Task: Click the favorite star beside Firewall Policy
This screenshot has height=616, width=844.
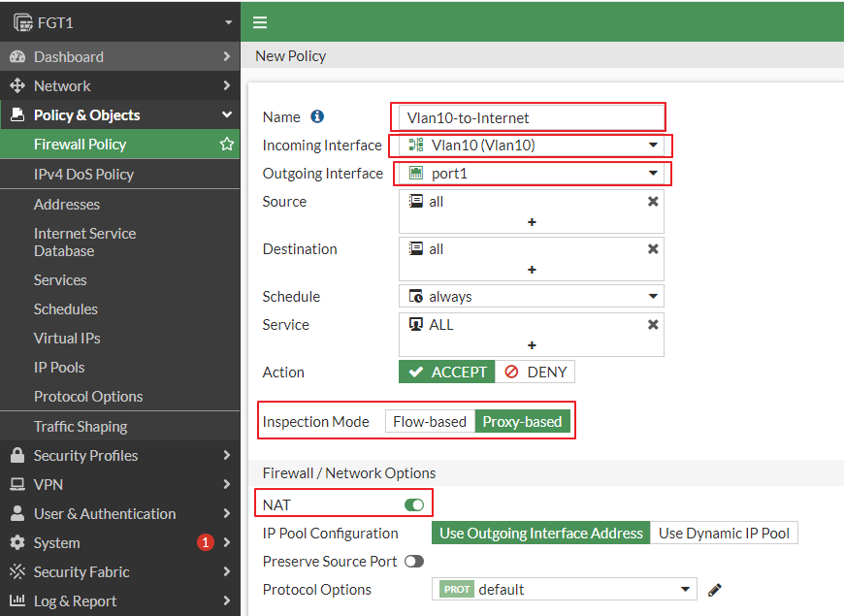Action: [227, 144]
